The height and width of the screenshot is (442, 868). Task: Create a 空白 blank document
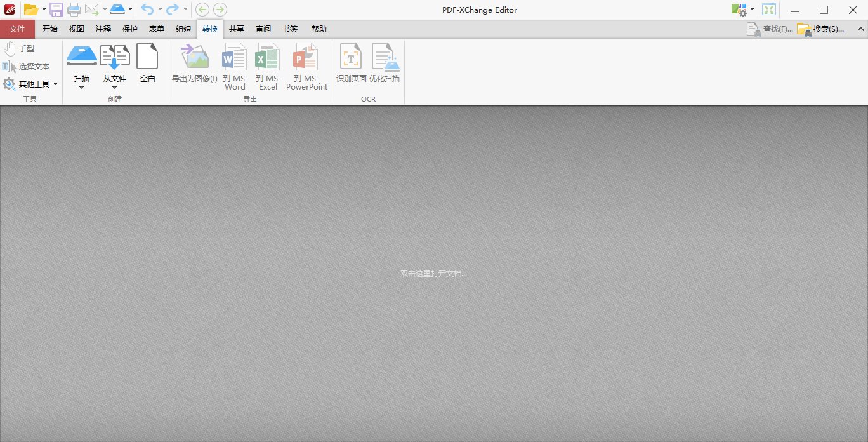[148, 62]
